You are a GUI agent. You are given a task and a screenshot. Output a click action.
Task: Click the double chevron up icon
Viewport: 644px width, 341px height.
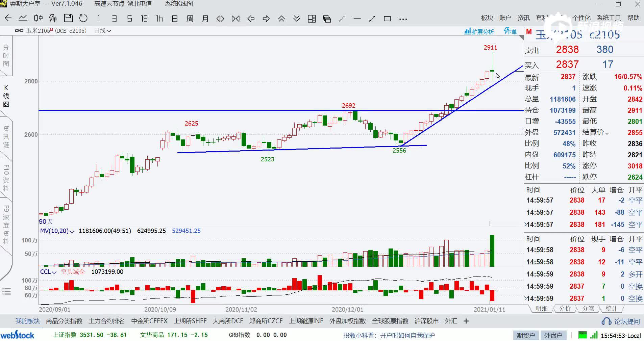(x=281, y=19)
